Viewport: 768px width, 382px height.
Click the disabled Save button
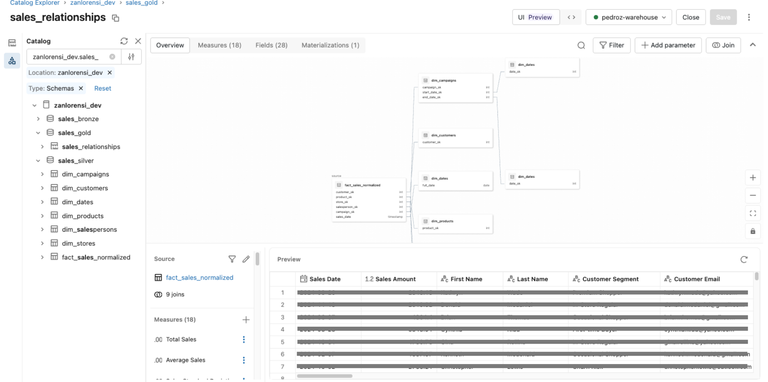(x=723, y=17)
